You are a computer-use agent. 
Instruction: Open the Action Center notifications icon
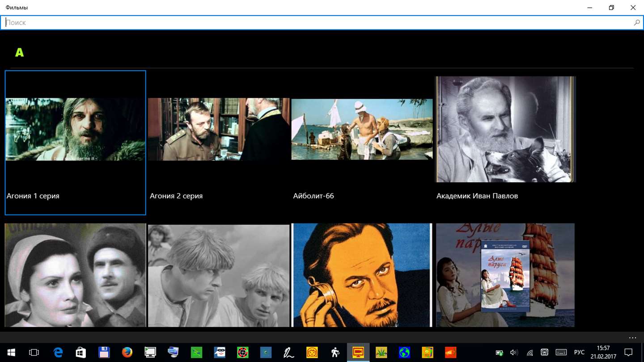628,353
